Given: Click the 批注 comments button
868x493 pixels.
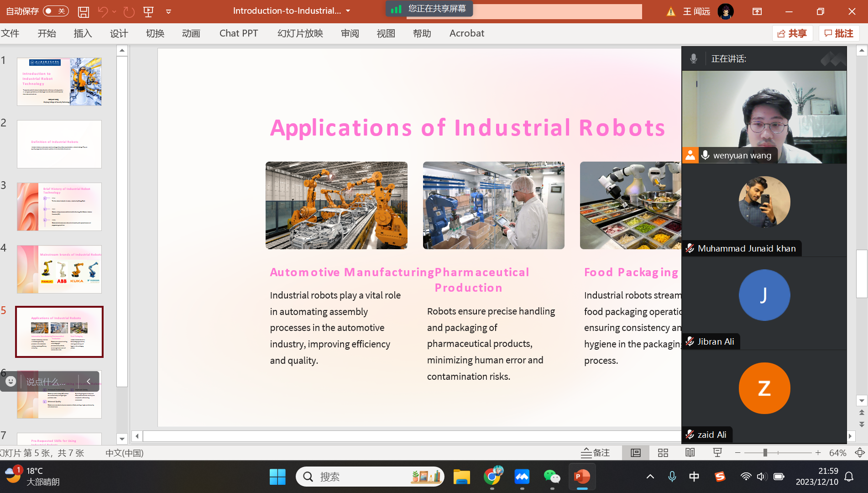Looking at the screenshot, I should tap(839, 33).
